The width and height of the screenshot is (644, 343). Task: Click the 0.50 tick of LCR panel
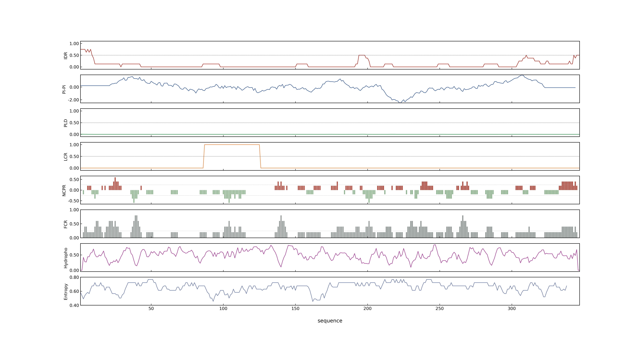(74, 157)
